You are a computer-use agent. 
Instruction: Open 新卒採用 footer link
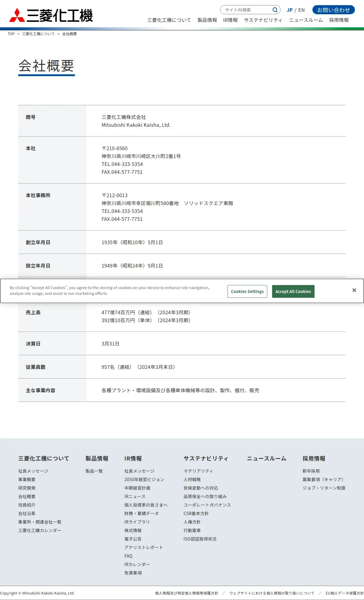311,471
